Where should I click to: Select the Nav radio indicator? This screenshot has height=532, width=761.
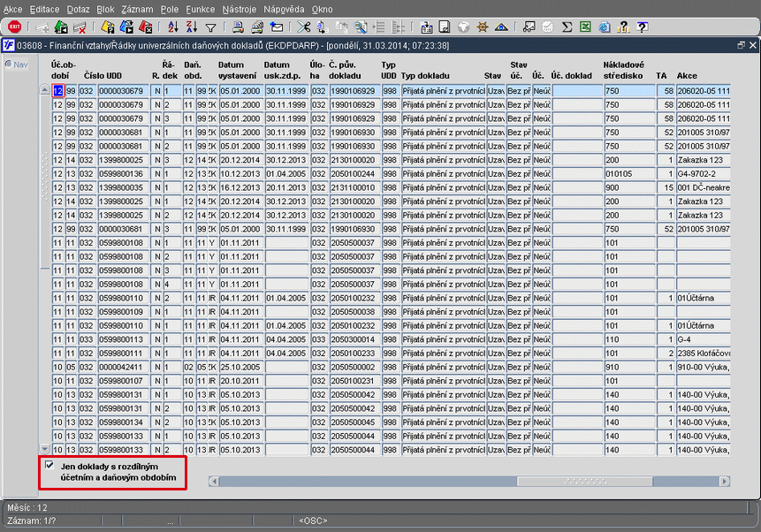(8, 65)
